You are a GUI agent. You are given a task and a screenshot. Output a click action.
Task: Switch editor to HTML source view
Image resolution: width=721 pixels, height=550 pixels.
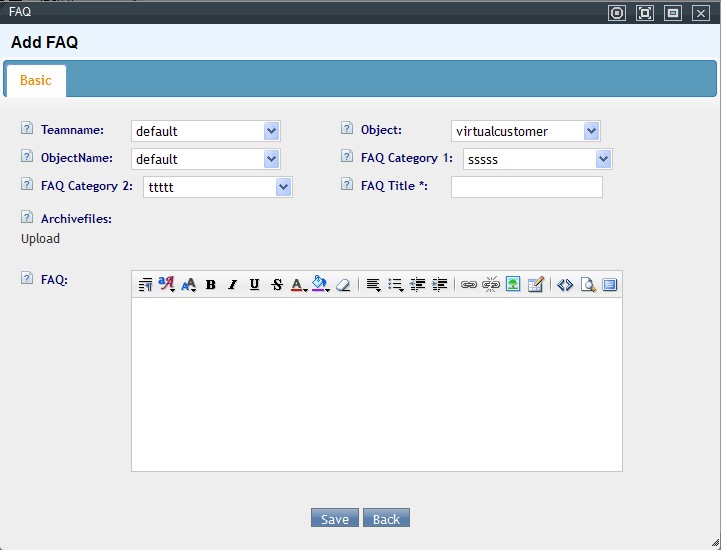click(565, 285)
